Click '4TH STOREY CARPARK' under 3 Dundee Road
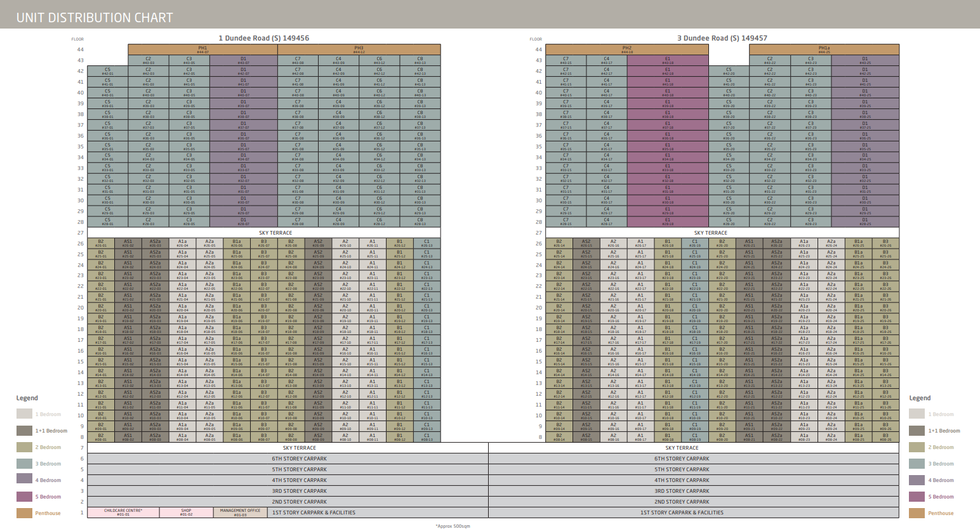Viewport: 980px width, 529px height. (x=682, y=480)
